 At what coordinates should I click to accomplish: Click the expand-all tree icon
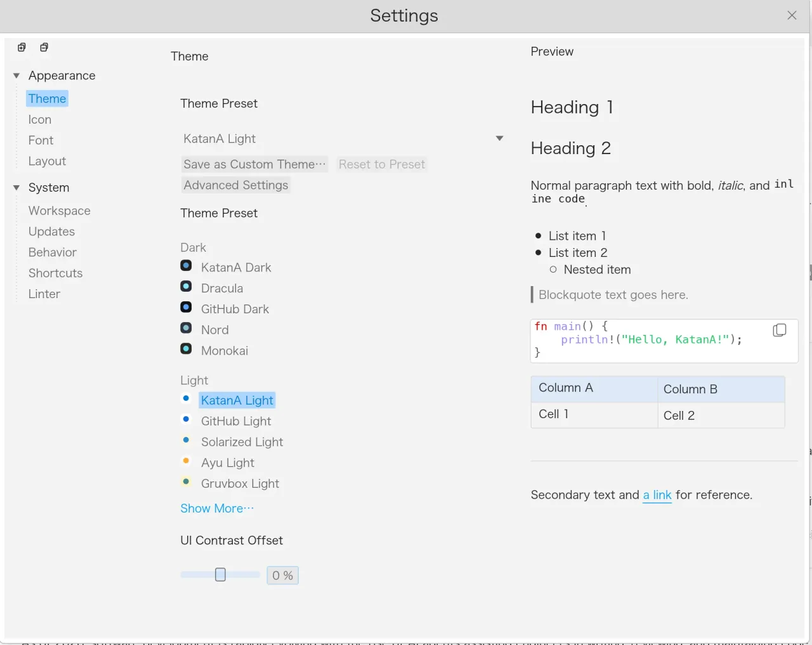point(22,47)
